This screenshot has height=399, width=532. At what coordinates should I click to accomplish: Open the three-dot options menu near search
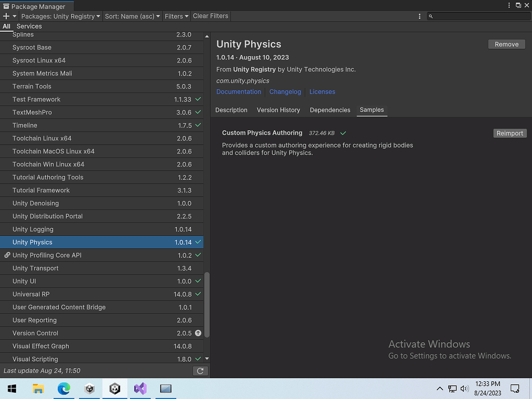pyautogui.click(x=419, y=16)
